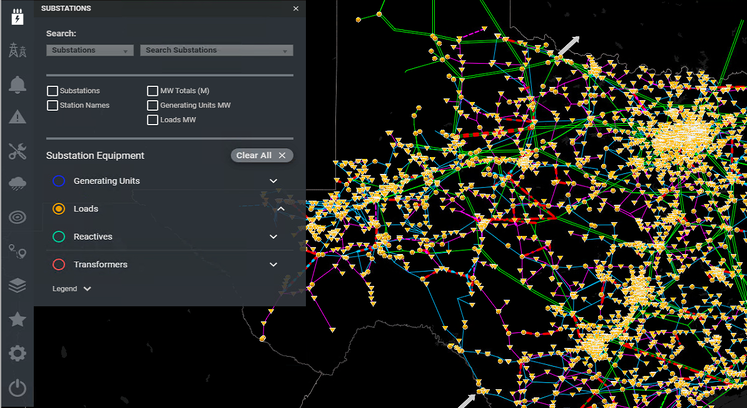Viewport: 747px width, 408px height.
Task: Enable the Substations checkbox
Action: (52, 91)
